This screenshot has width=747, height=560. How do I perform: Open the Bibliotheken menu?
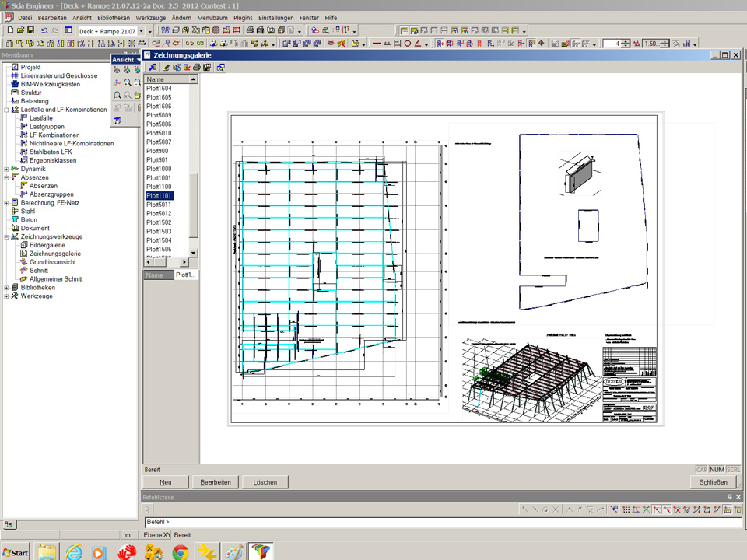(x=114, y=17)
